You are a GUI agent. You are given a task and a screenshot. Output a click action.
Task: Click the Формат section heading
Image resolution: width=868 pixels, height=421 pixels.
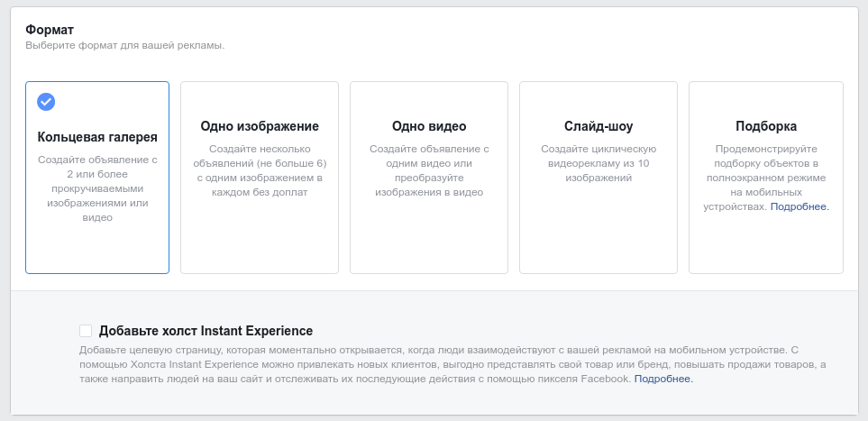pos(48,30)
